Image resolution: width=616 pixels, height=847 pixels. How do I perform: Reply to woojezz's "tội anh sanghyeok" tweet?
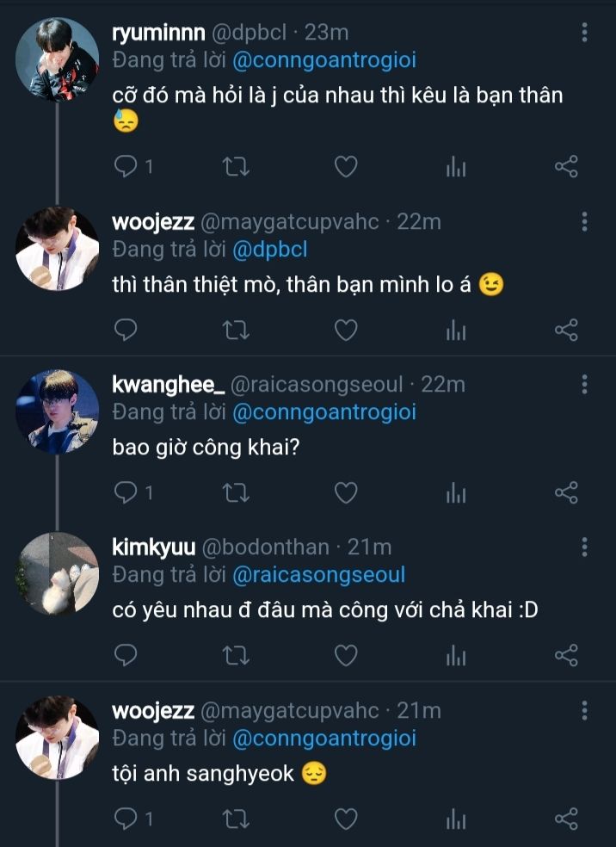126,819
